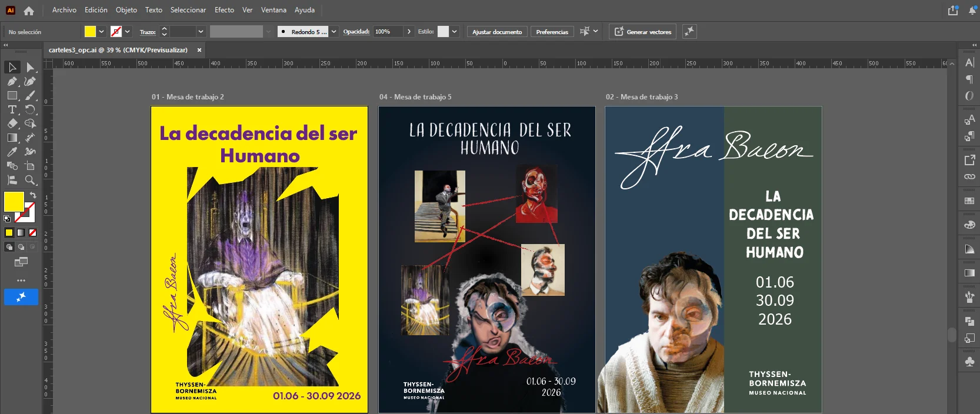Select the Rotate tool
This screenshot has height=414, width=980.
click(30, 109)
